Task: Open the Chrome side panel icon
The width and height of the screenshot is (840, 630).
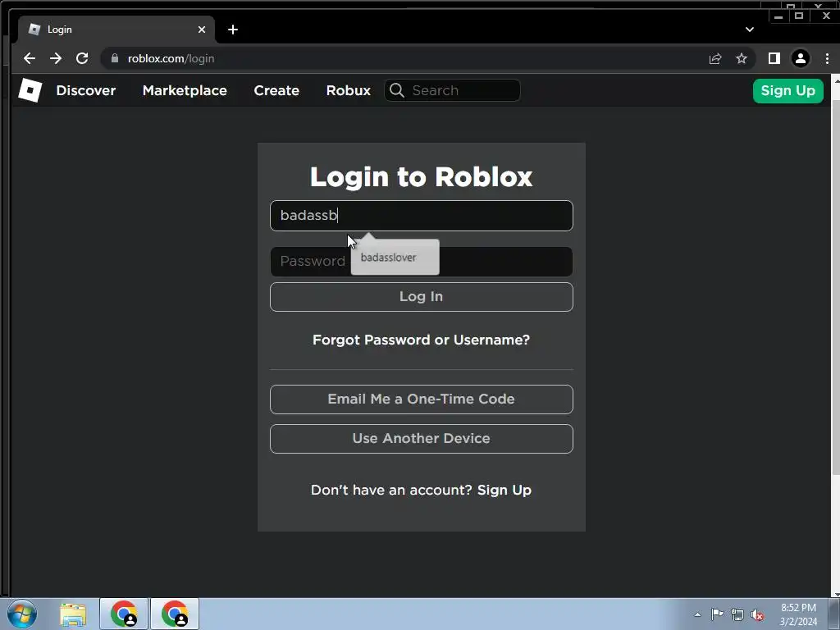Action: pyautogui.click(x=774, y=58)
